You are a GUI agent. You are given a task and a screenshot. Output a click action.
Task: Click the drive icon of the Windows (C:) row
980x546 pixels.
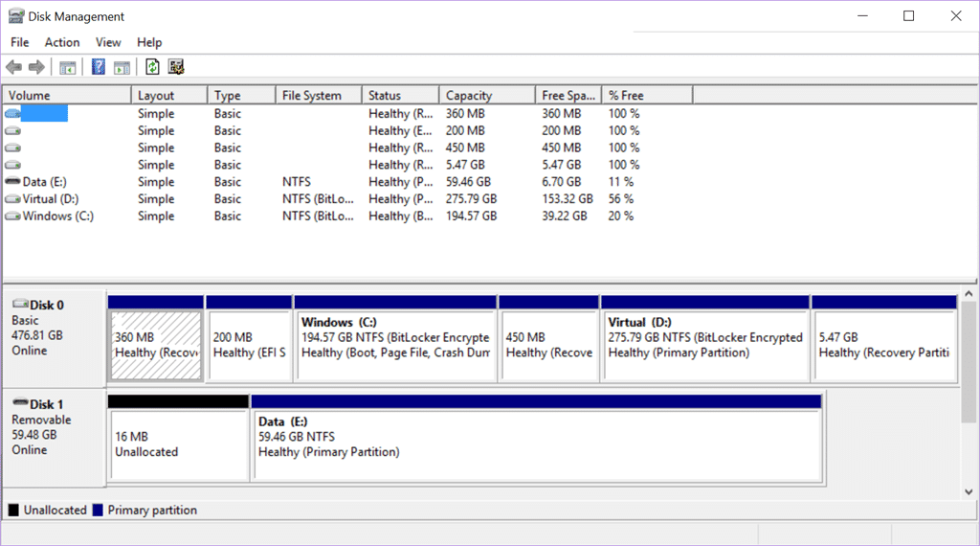coord(12,216)
